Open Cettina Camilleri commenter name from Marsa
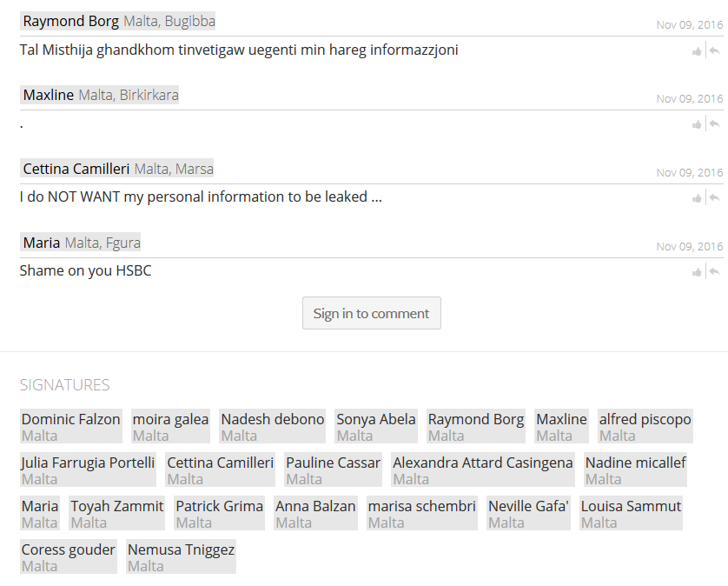Screen dimensions: 728x586 pyautogui.click(x=76, y=169)
